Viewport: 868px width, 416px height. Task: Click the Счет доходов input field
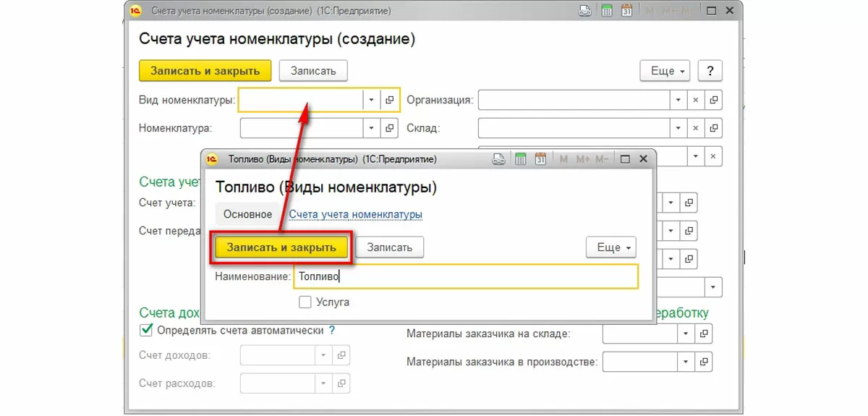[x=277, y=355]
